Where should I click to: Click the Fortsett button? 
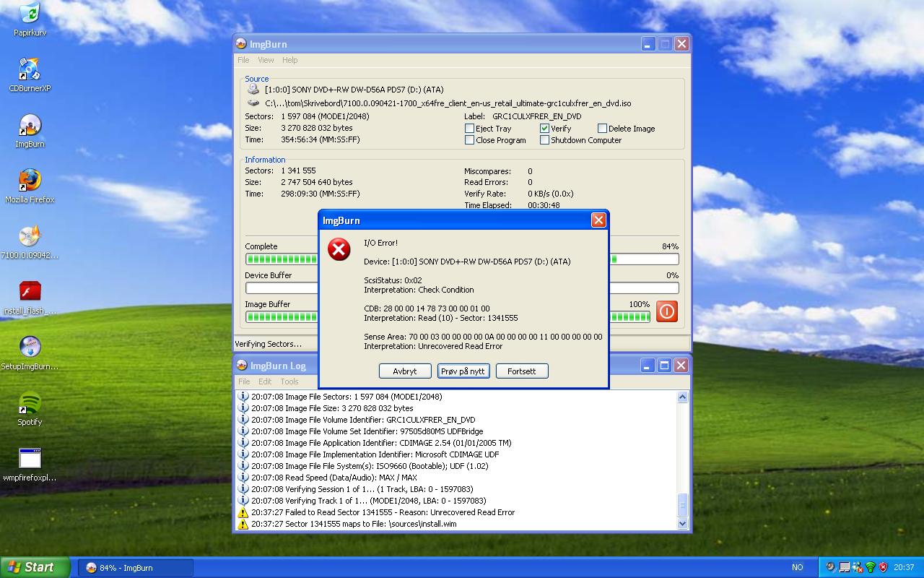coord(522,371)
